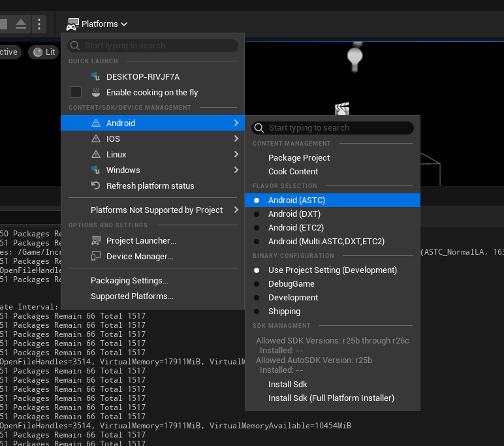
Task: Click 'Allowed SDK Versions: r25b through r26c' text
Action: click(x=332, y=340)
